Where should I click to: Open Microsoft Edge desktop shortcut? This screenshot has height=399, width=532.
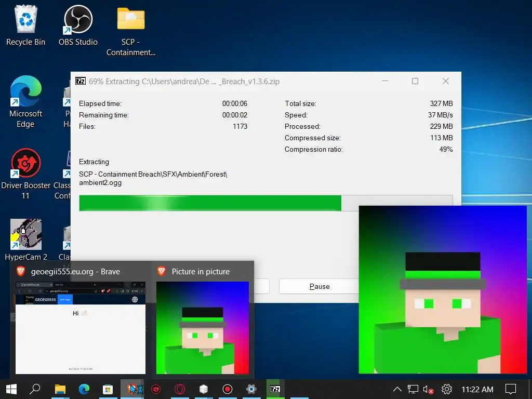pos(26,101)
